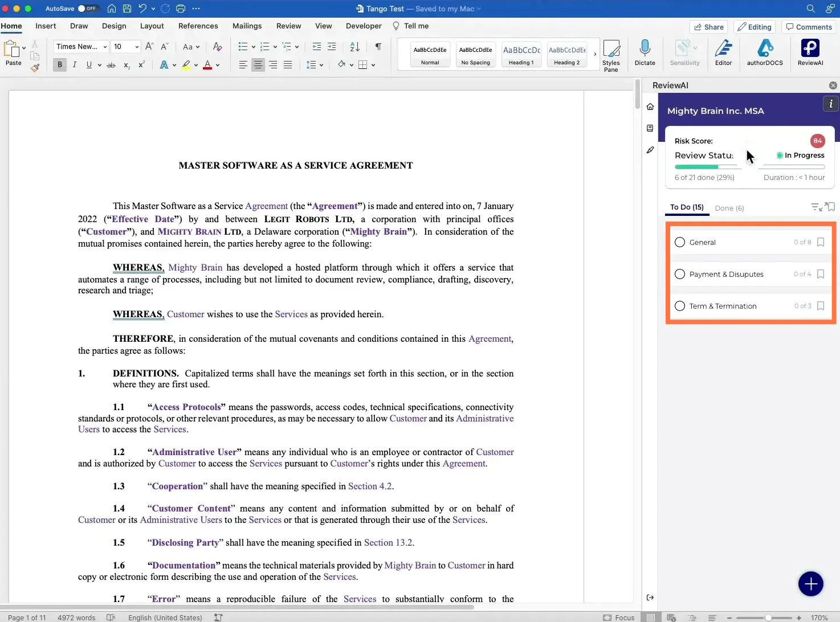This screenshot has width=840, height=622.
Task: Open the ReviewAI add-in icon
Action: (810, 52)
